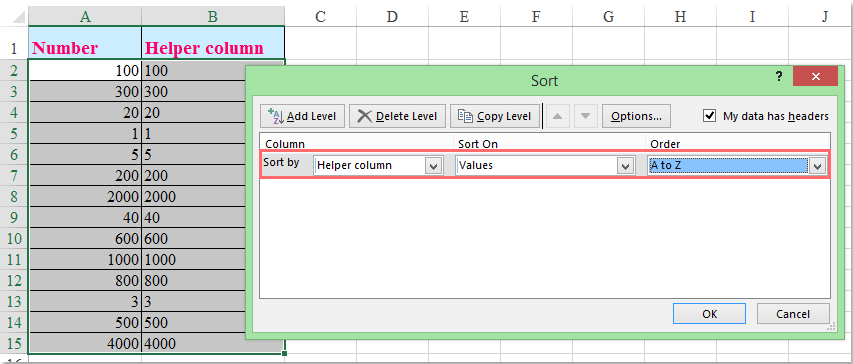Click cell A15 containing 4000

pyautogui.click(x=85, y=344)
